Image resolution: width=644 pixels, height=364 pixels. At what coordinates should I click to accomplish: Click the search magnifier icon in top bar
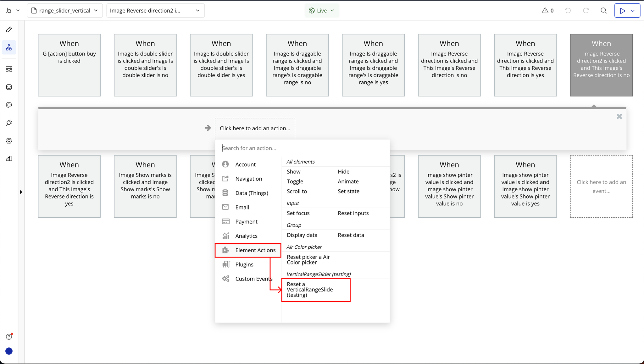tap(603, 11)
